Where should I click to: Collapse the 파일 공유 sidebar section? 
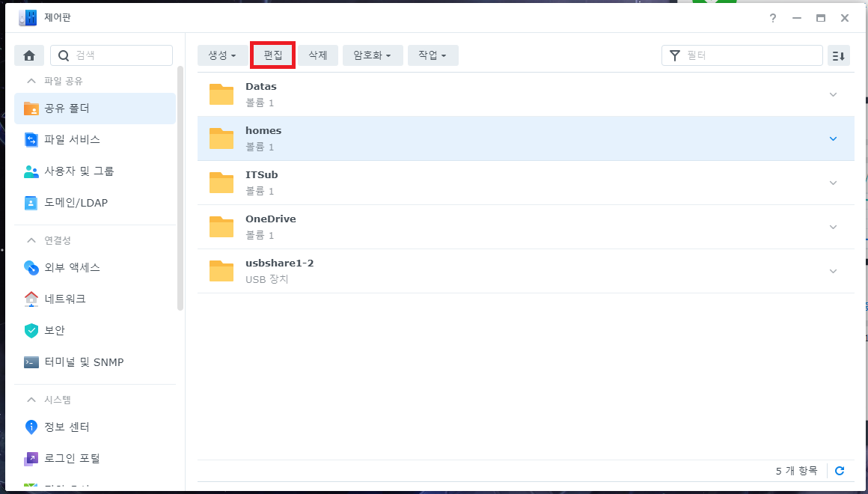tap(31, 81)
